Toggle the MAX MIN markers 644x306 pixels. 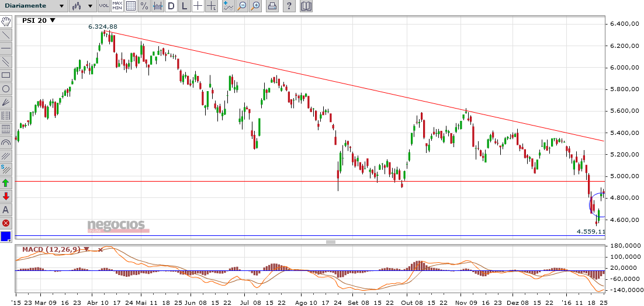117,6
